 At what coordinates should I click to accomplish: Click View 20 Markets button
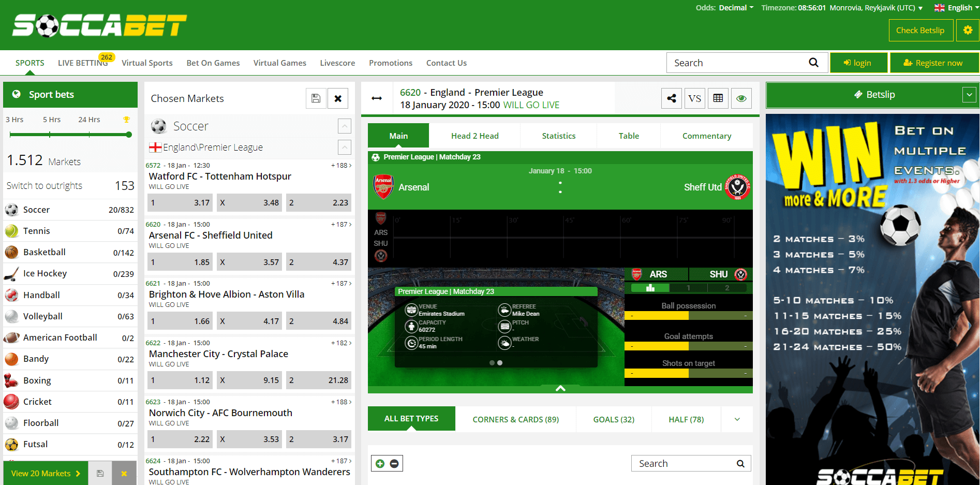point(46,473)
